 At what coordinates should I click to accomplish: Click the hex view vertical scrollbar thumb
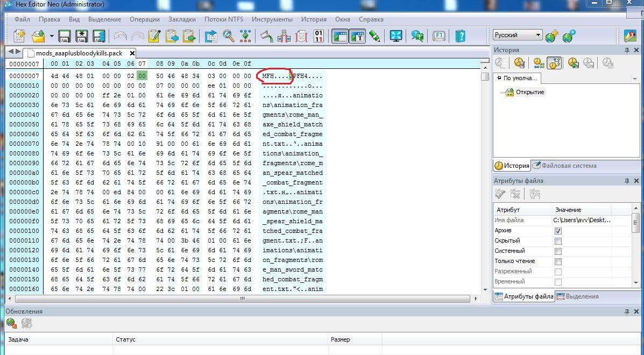[485, 76]
